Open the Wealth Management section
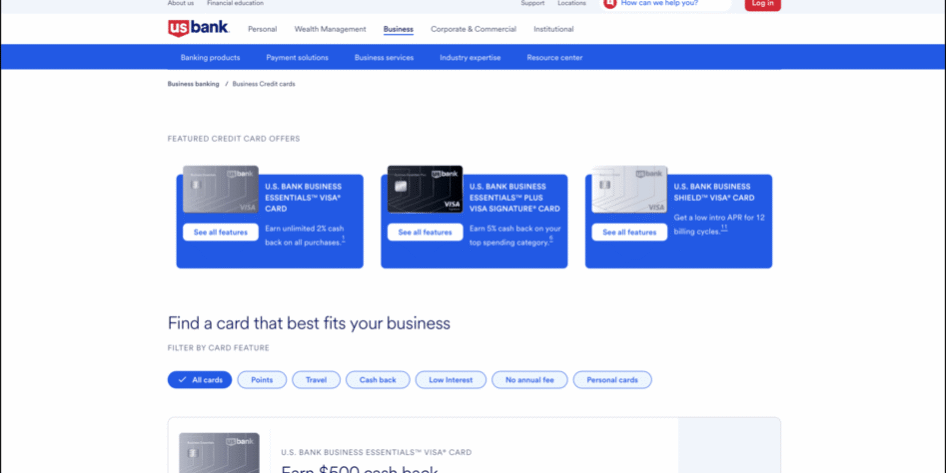Image resolution: width=946 pixels, height=473 pixels. click(330, 29)
